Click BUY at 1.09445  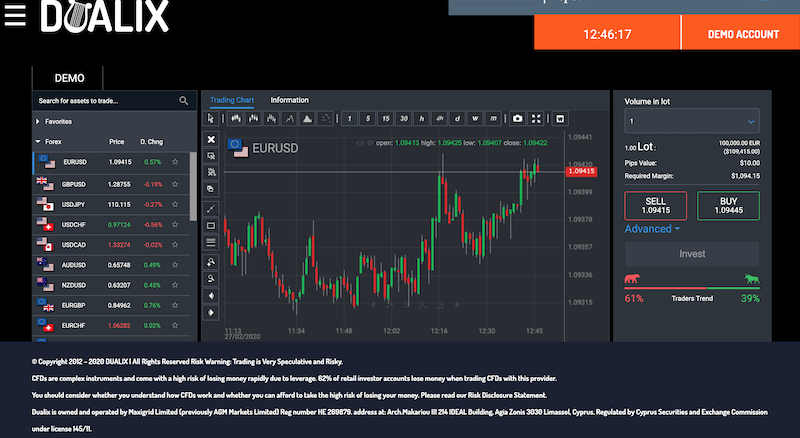[729, 206]
